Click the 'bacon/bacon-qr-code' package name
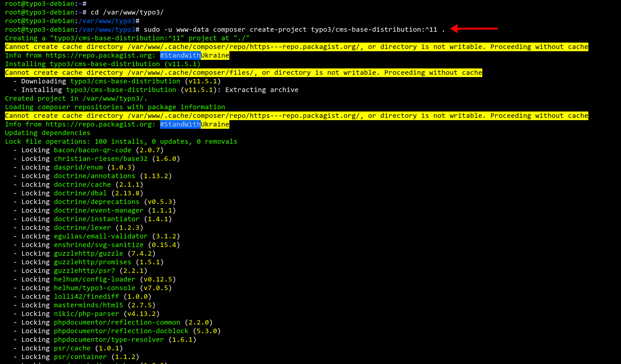621x364 pixels. [92, 150]
